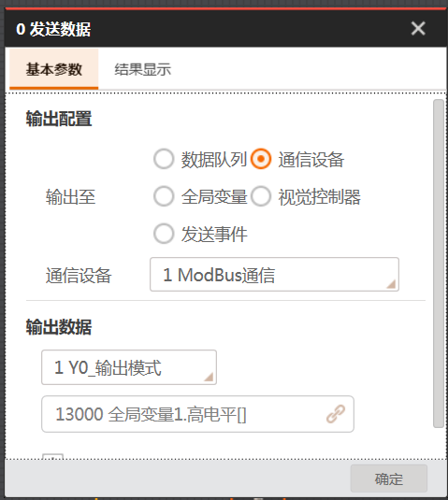This screenshot has height=500, width=448.
Task: Open the 基本参数 tab
Action: (54, 69)
